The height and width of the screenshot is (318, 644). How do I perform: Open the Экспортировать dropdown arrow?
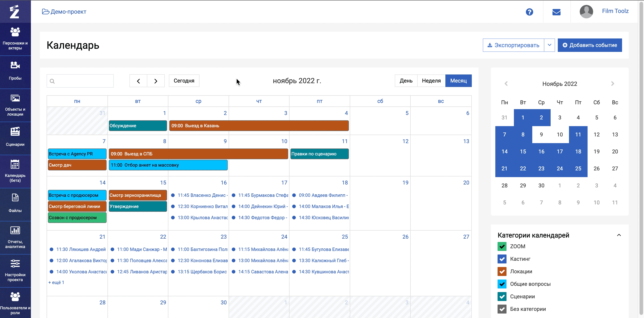(549, 45)
